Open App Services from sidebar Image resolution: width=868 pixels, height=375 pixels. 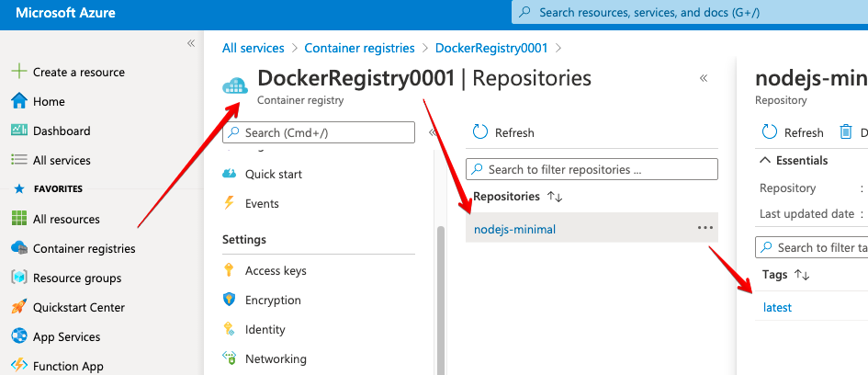tap(66, 336)
